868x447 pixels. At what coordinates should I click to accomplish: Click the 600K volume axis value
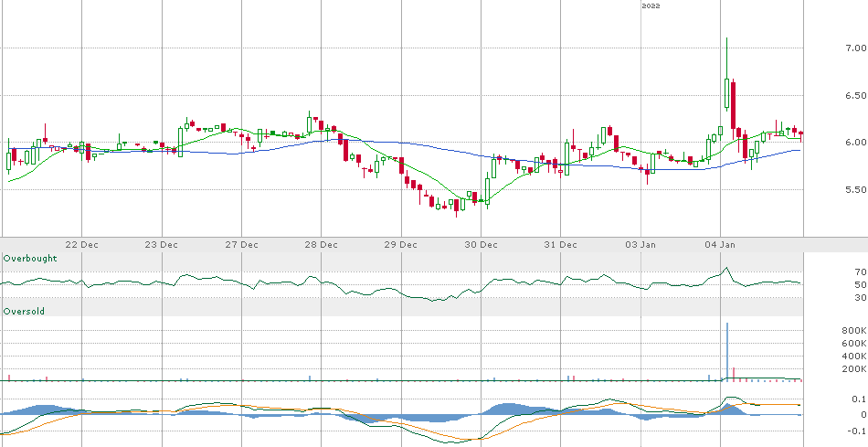coord(853,344)
